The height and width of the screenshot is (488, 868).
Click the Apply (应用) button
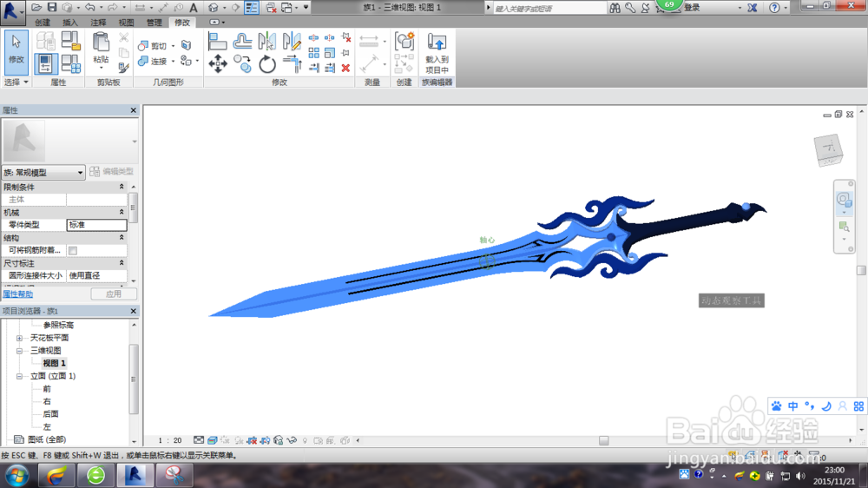(114, 294)
